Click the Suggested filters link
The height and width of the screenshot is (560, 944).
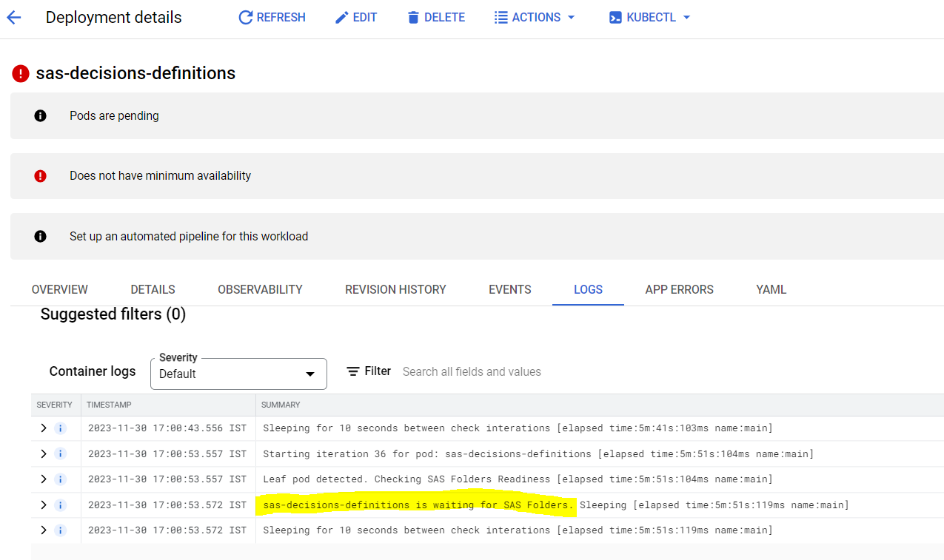pos(113,314)
